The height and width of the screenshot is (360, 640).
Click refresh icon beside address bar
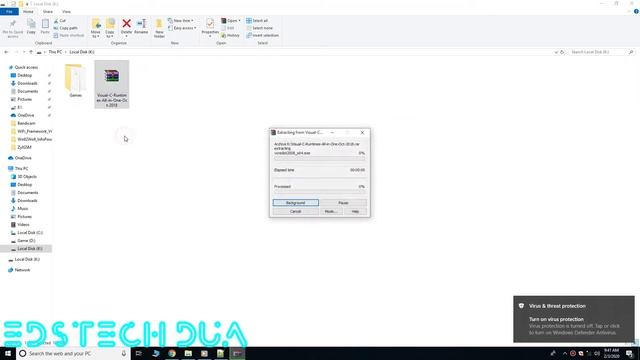tap(562, 52)
